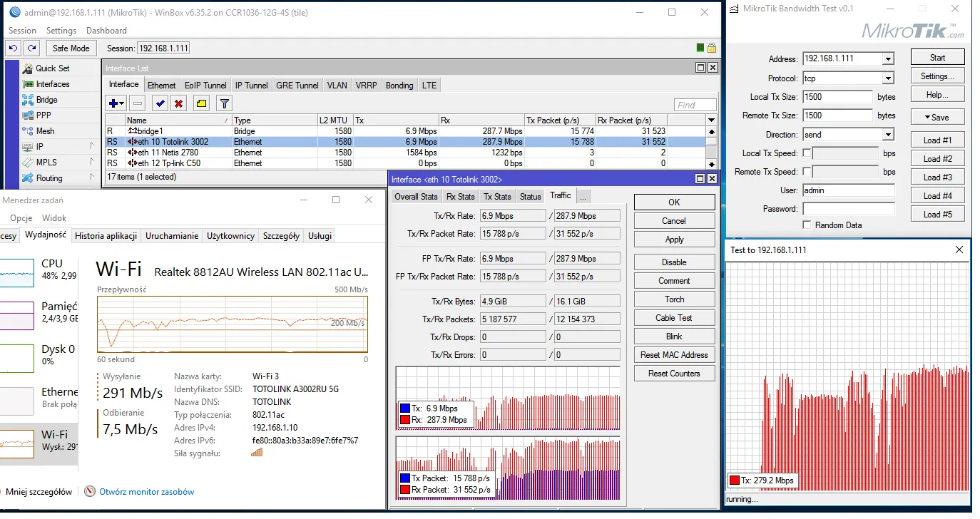The width and height of the screenshot is (980, 519).
Task: Show more tabs via the ... tab
Action: tap(583, 196)
